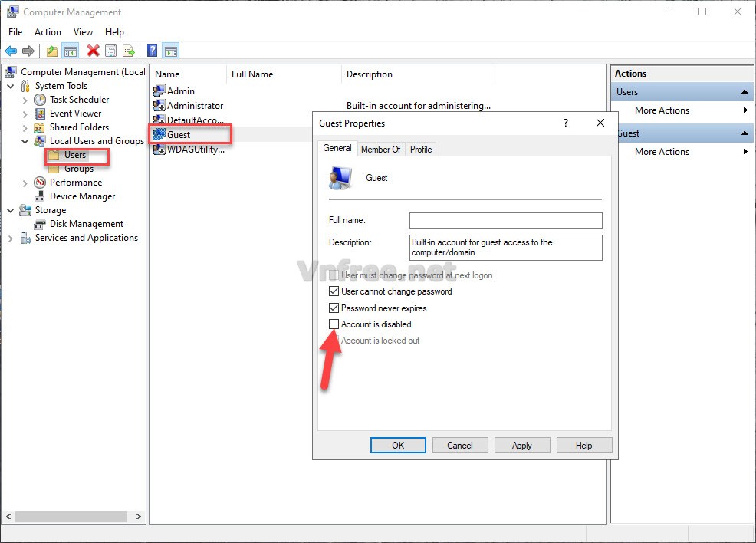Toggle the Show/Hide Action Pane icon
Image resolution: width=756 pixels, height=543 pixels.
[169, 51]
